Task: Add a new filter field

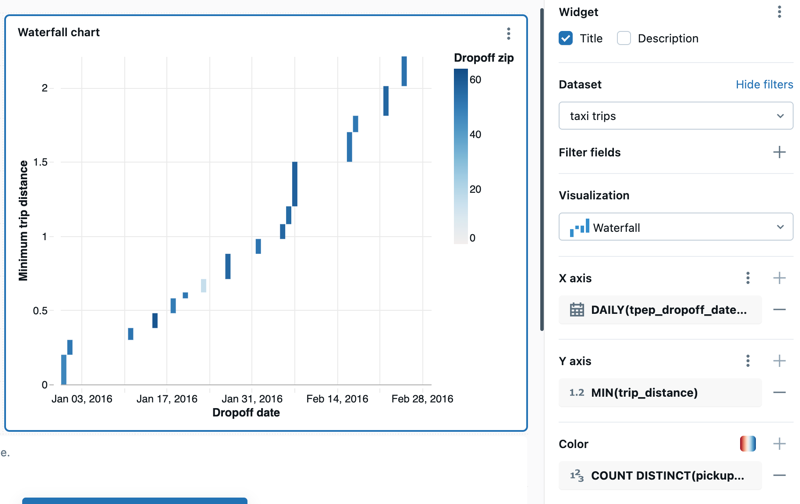Action: coord(779,153)
